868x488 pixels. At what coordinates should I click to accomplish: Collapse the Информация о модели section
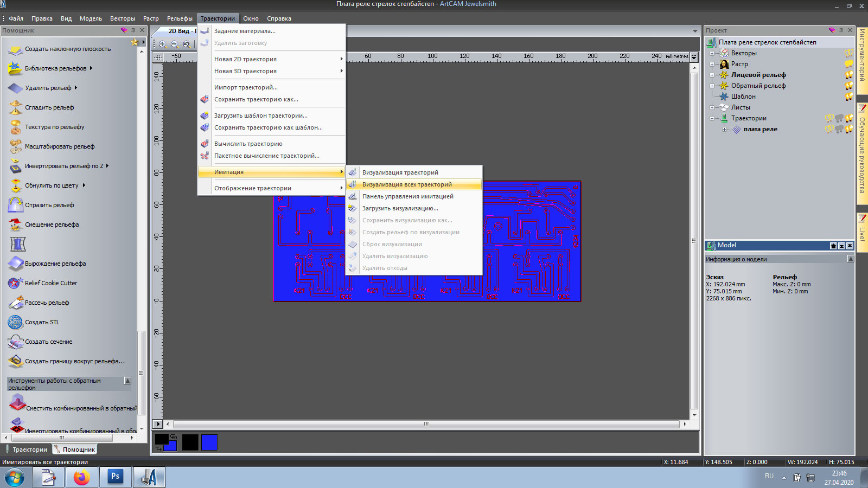tap(850, 259)
